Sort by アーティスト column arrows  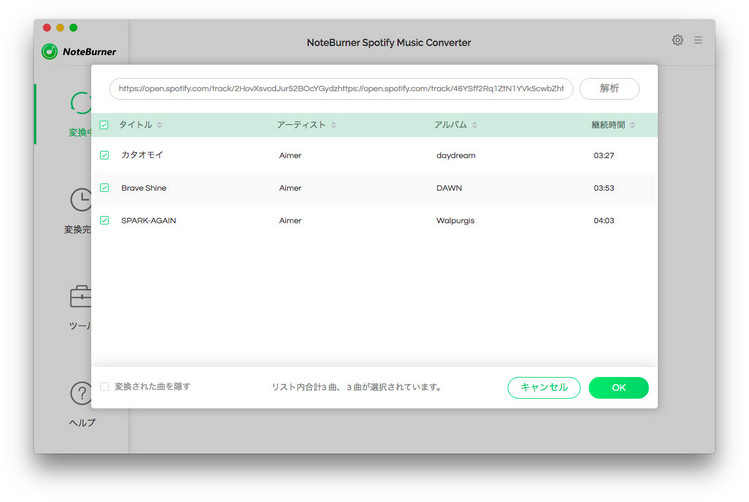point(333,125)
